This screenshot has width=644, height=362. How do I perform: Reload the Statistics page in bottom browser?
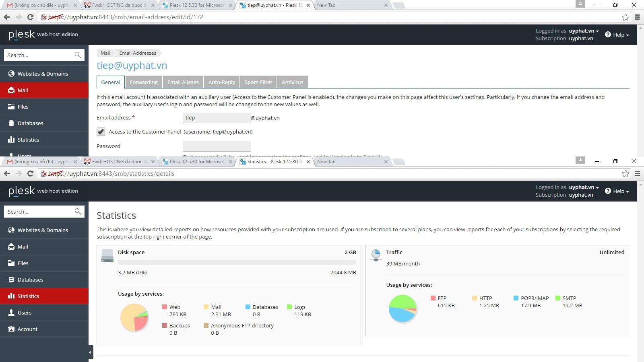(30, 173)
